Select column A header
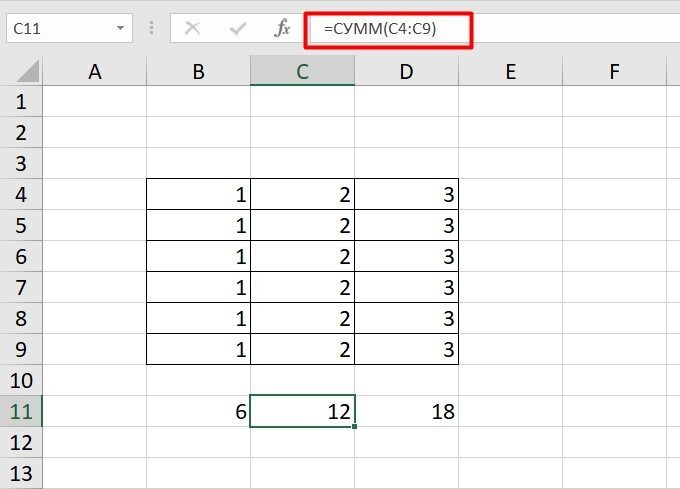680x489 pixels. [x=95, y=71]
